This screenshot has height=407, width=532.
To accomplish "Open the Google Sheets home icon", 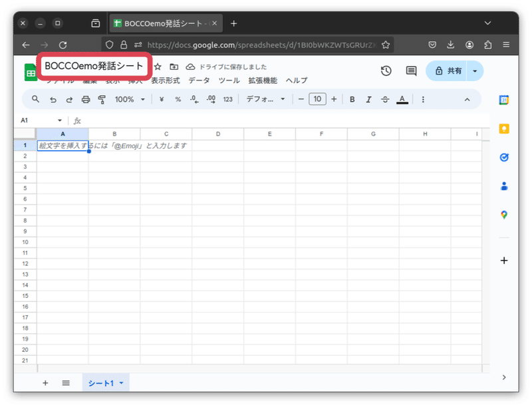I will (x=31, y=72).
